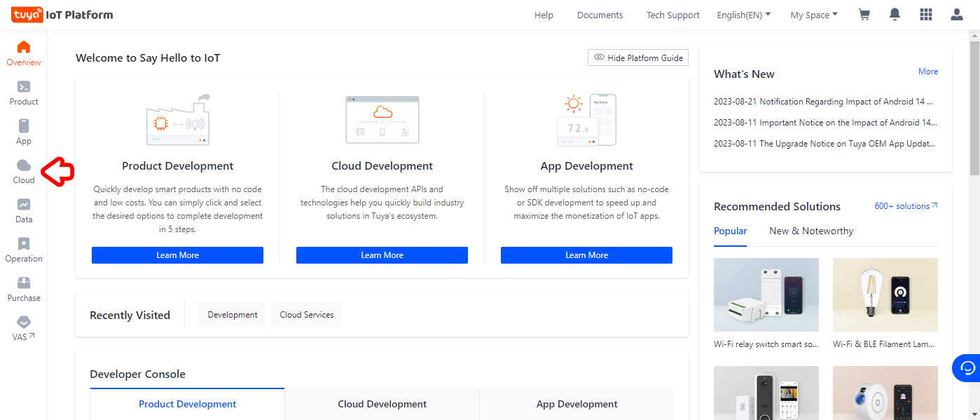Click the Tuya IoT Platform logo
This screenshot has width=980, height=420.
click(x=62, y=15)
